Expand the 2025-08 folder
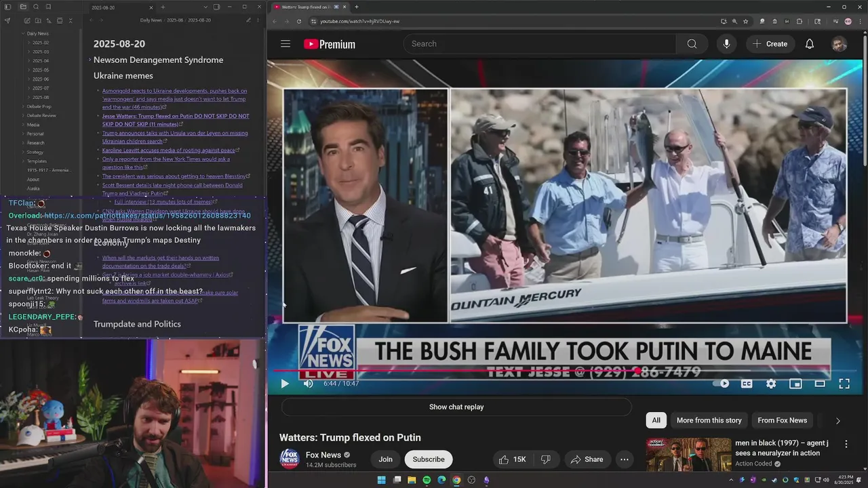 click(x=41, y=97)
